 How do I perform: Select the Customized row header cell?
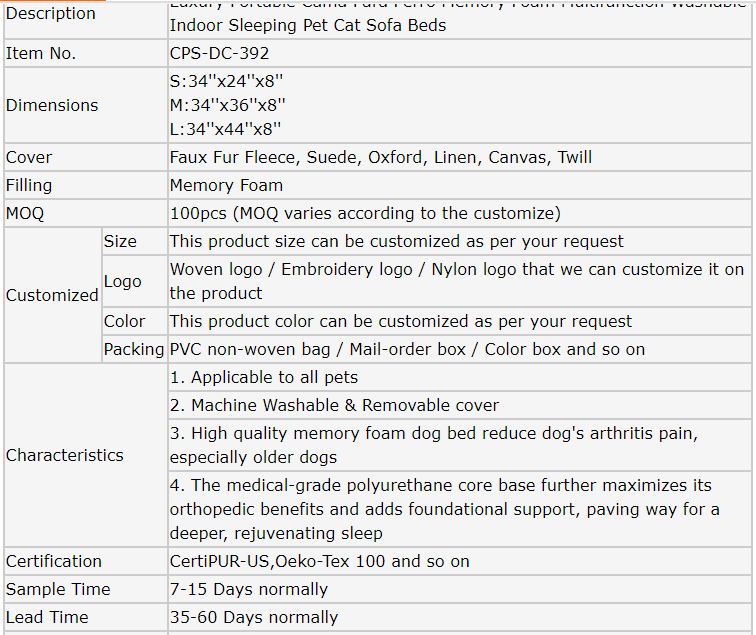click(52, 295)
